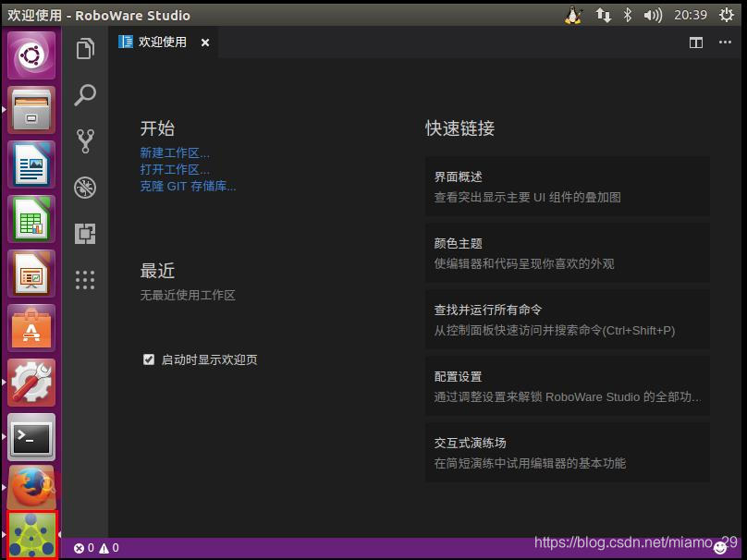This screenshot has width=747, height=560.
Task: Launch LibreOffice Writer from launcher
Action: (31, 164)
